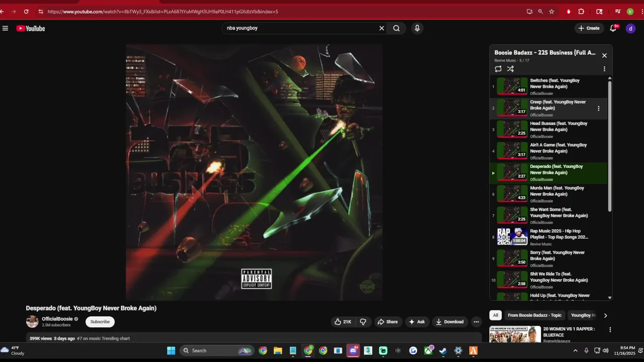Screen dimensions: 644x362
Task: Select the All filter chip
Action: (x=496, y=315)
